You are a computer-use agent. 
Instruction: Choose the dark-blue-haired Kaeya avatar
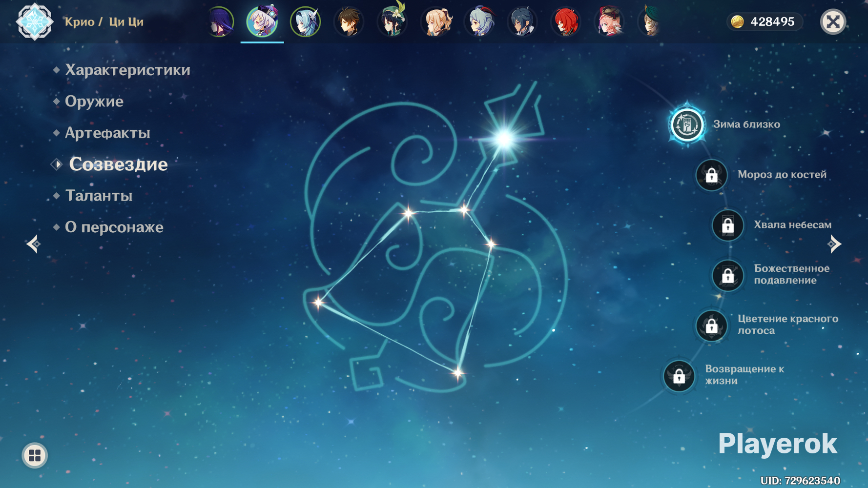522,22
